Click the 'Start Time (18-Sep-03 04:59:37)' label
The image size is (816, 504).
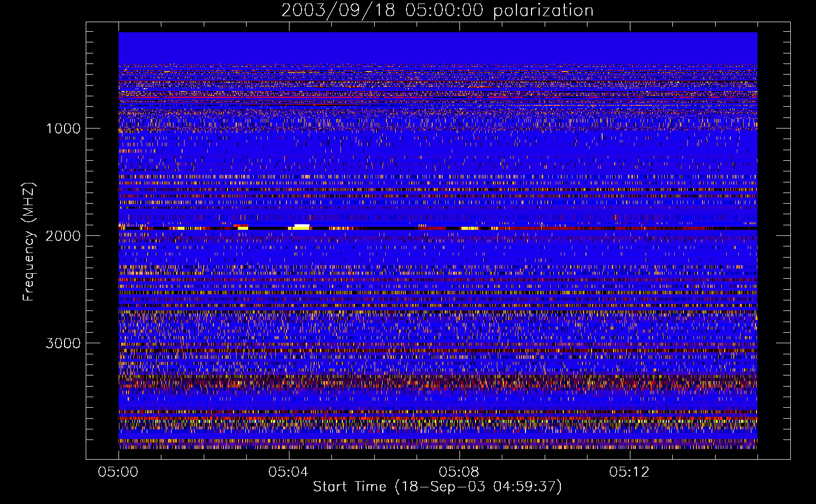[437, 487]
